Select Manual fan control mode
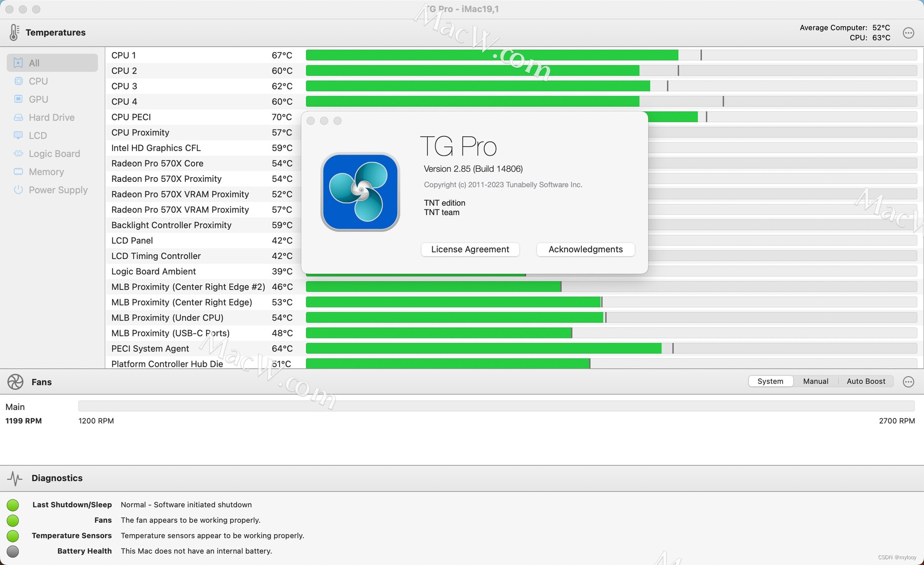The image size is (924, 565). 816,381
